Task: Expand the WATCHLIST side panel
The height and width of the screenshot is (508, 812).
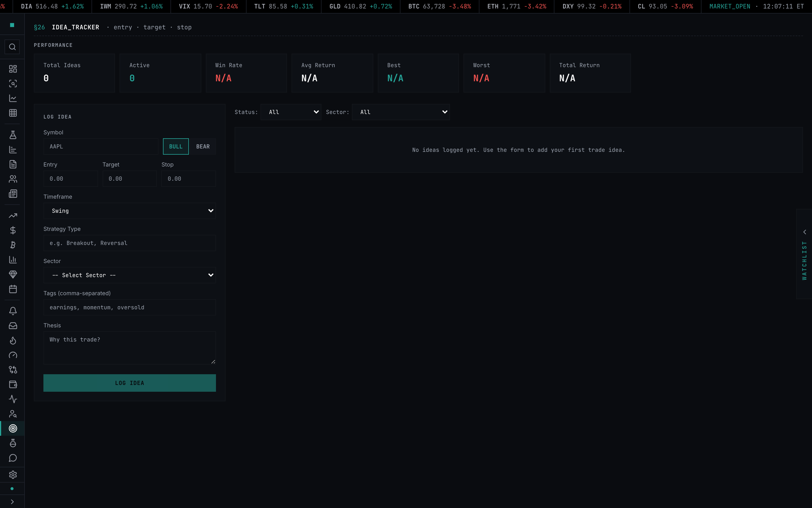Action: point(804,254)
